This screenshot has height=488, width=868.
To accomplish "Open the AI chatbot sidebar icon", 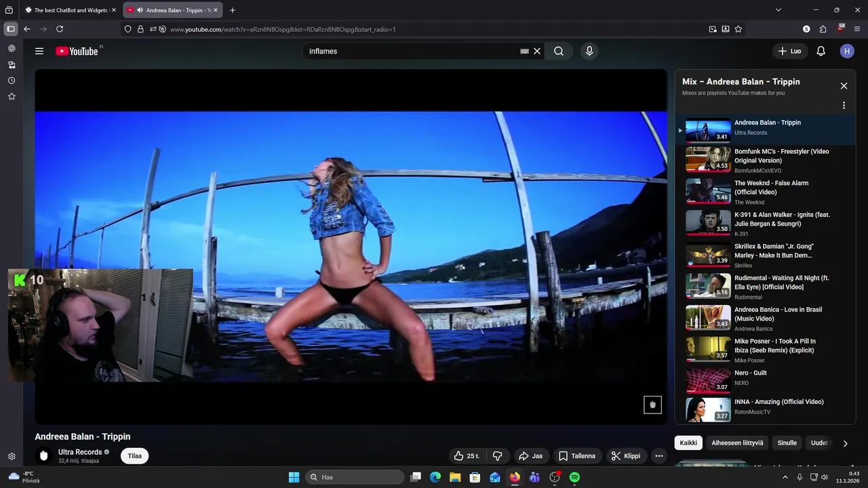I will tap(12, 49).
